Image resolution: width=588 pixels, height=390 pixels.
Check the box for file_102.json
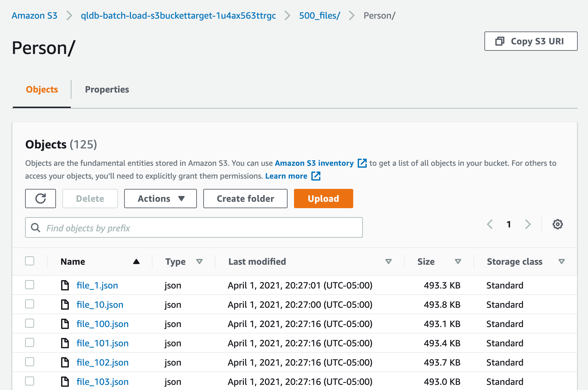[30, 362]
